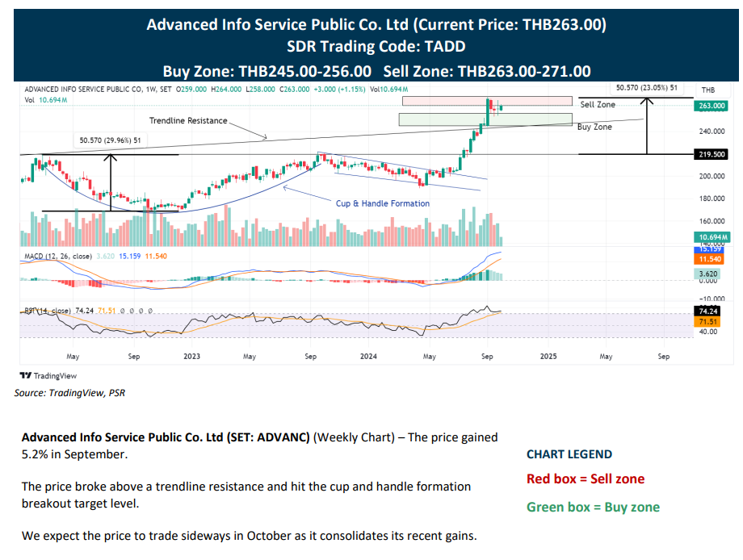Click the high value H264.000
Viewport: 743px width, 560px height.
(x=226, y=89)
